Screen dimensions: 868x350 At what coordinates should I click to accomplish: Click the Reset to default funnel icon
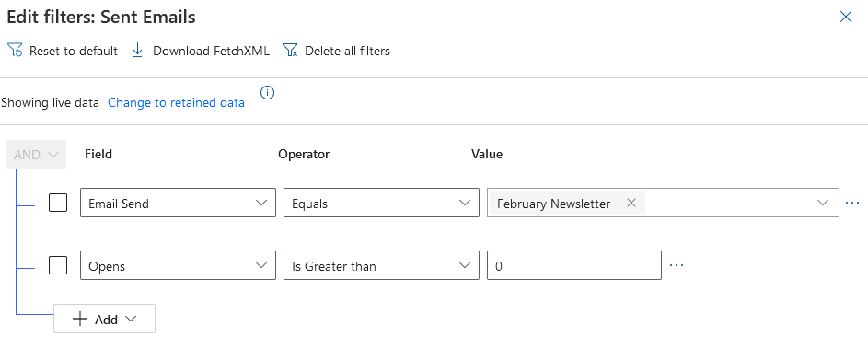coord(15,51)
